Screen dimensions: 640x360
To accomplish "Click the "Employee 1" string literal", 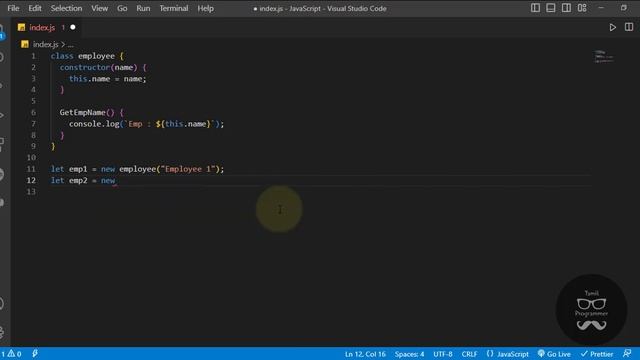I will (188, 169).
